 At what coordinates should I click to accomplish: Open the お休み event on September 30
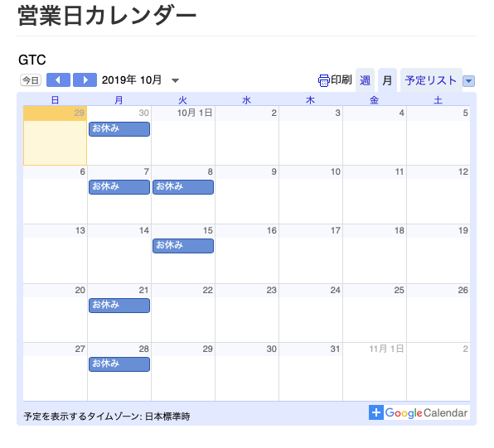coord(119,129)
